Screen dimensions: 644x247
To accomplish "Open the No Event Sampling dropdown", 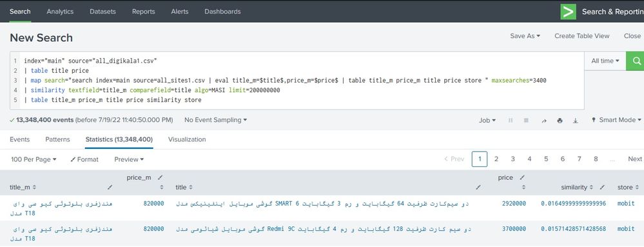I will tap(215, 120).
